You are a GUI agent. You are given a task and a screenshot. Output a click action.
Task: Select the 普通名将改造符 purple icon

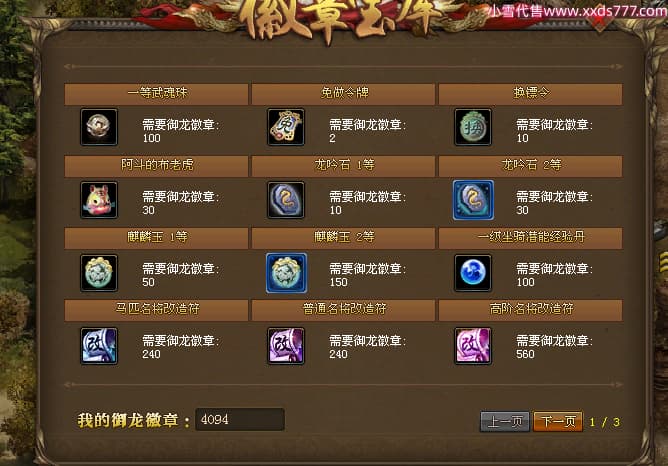coord(286,345)
